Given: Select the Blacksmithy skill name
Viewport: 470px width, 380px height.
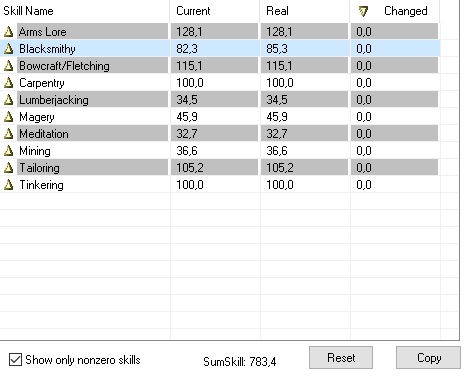Looking at the screenshot, I should 47,49.
